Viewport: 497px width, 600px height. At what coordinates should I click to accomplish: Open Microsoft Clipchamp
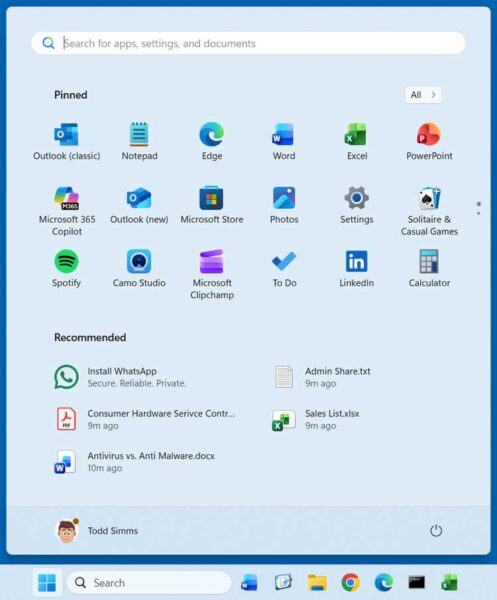[212, 274]
